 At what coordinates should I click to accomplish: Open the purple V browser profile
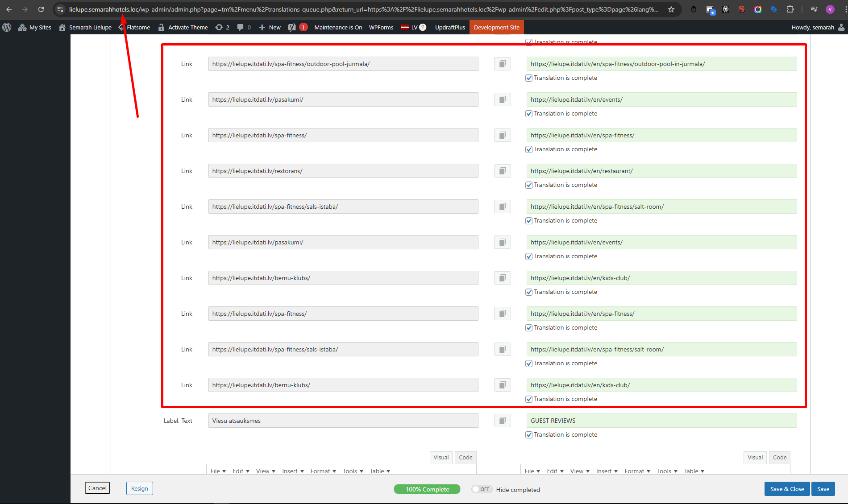click(830, 9)
